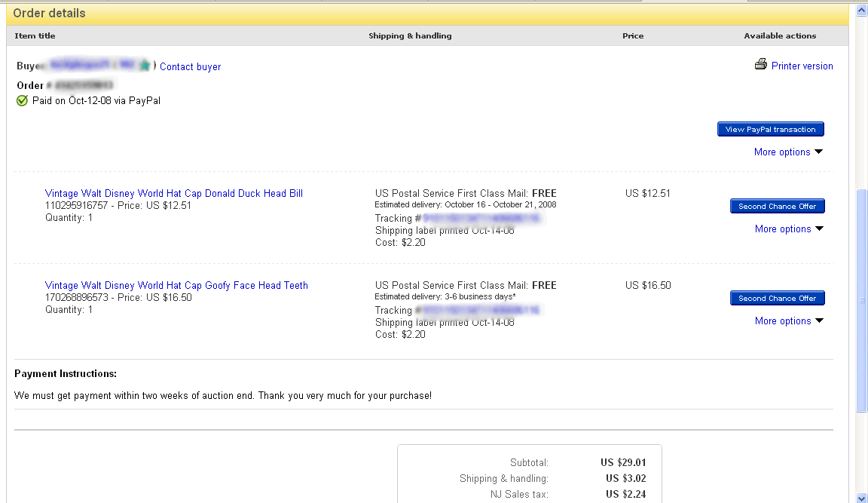
Task: Open the tracking number link for Goofy hat
Action: (x=481, y=310)
